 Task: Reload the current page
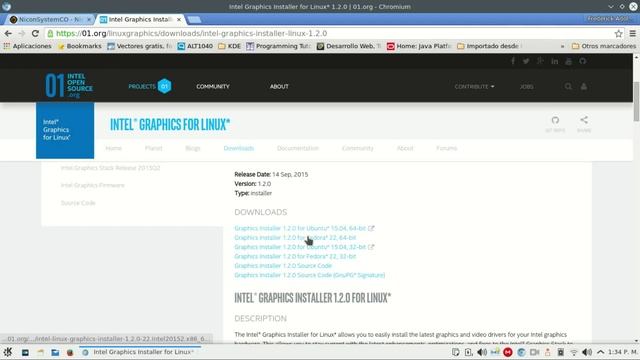36,33
